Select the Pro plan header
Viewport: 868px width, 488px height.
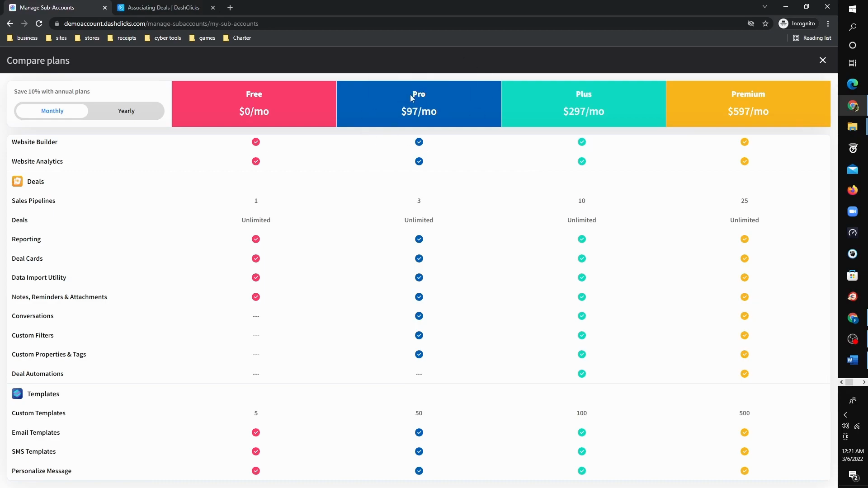click(419, 103)
